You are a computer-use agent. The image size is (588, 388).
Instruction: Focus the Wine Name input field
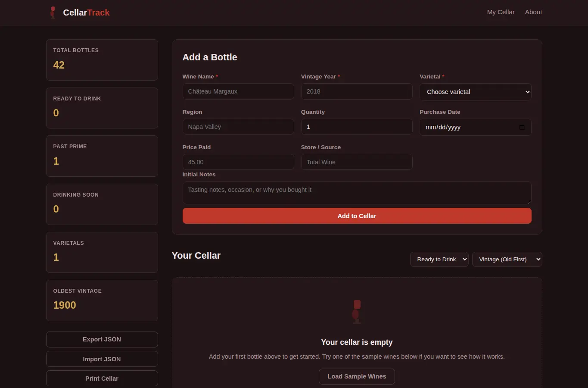pyautogui.click(x=238, y=91)
